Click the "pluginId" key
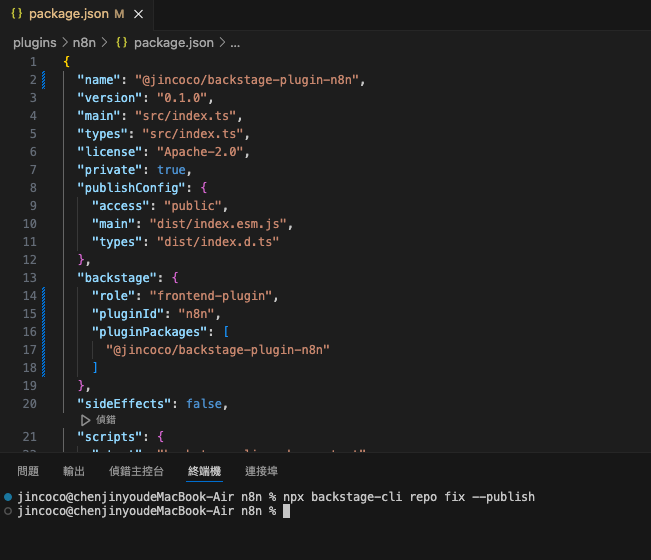The height and width of the screenshot is (560, 651). point(127,314)
